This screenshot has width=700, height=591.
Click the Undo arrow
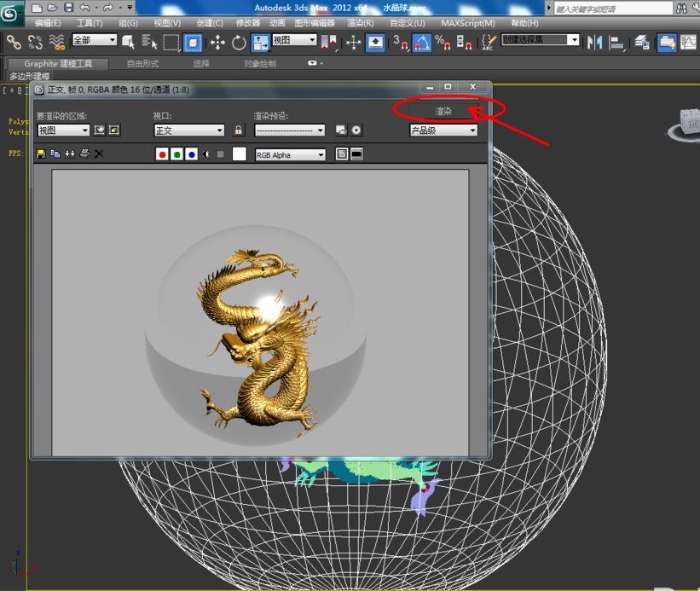coord(84,8)
